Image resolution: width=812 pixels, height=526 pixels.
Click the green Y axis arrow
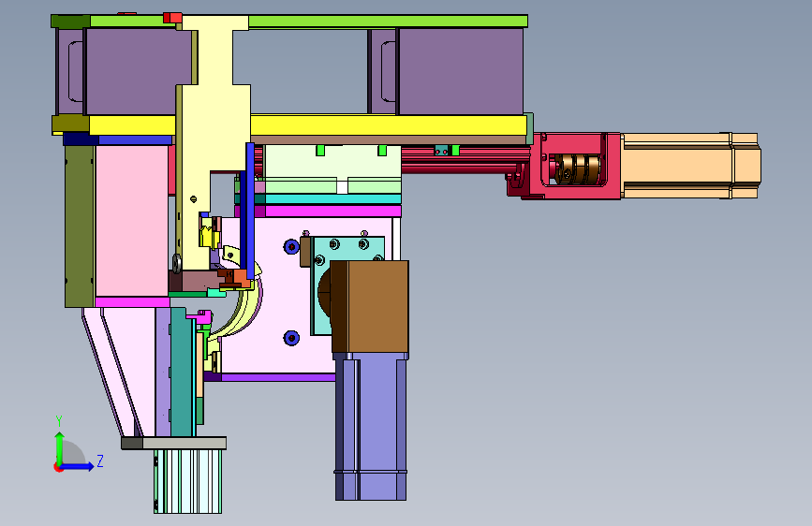pyautogui.click(x=60, y=447)
